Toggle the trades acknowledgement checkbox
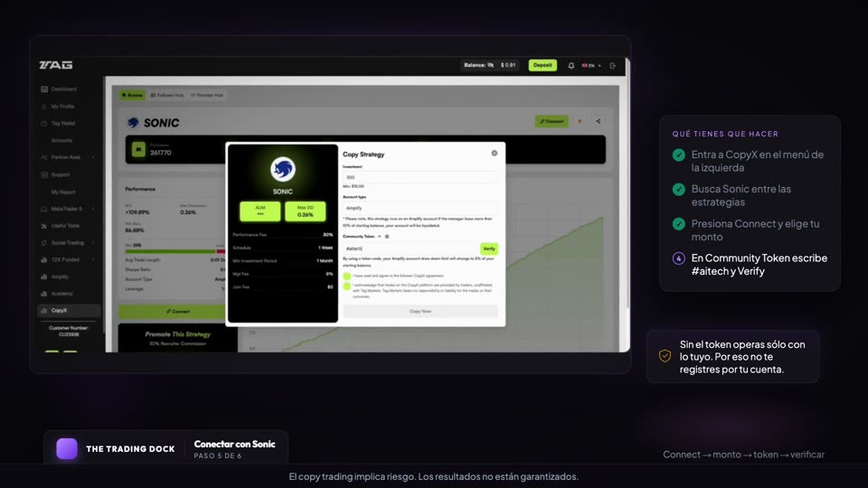 tap(346, 286)
